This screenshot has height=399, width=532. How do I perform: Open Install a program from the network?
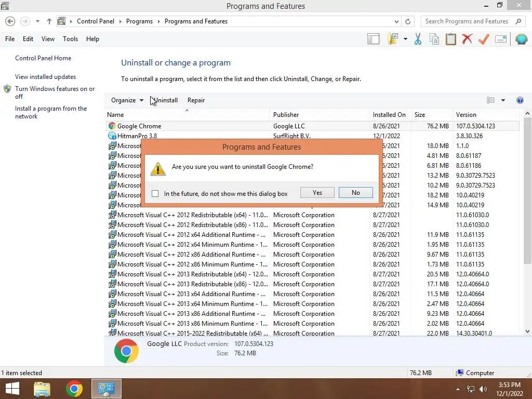pyautogui.click(x=51, y=112)
